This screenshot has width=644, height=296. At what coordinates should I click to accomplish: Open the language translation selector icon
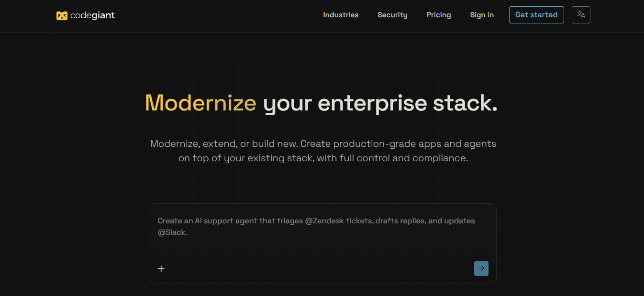[581, 15]
